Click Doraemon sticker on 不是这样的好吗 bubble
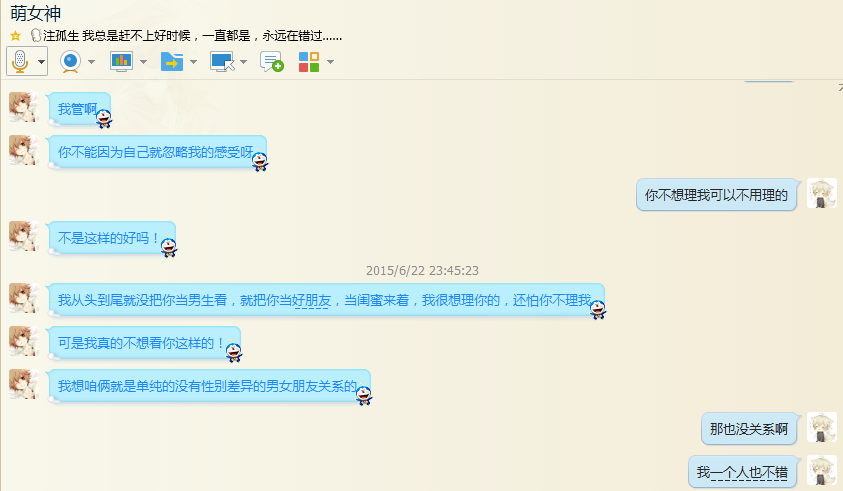The height and width of the screenshot is (491, 843). pyautogui.click(x=169, y=246)
